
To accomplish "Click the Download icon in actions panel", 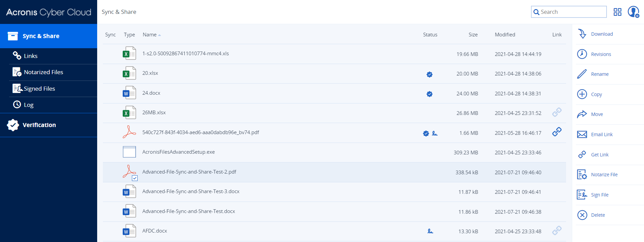I will pyautogui.click(x=582, y=34).
